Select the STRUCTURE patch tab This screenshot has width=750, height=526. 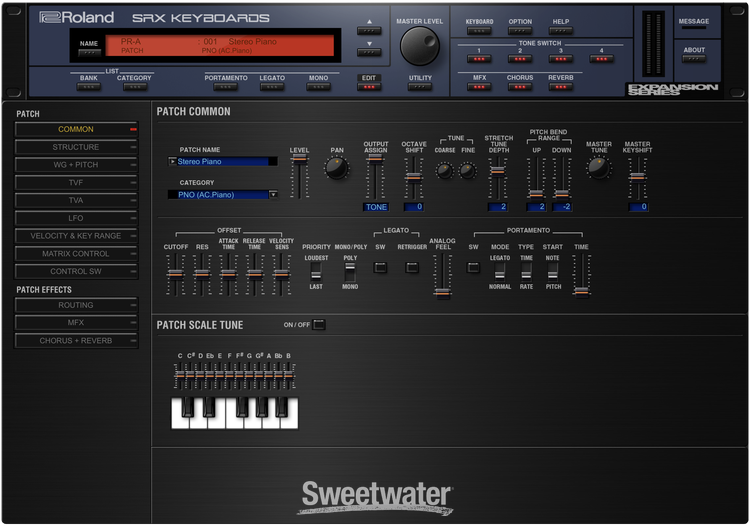point(77,147)
